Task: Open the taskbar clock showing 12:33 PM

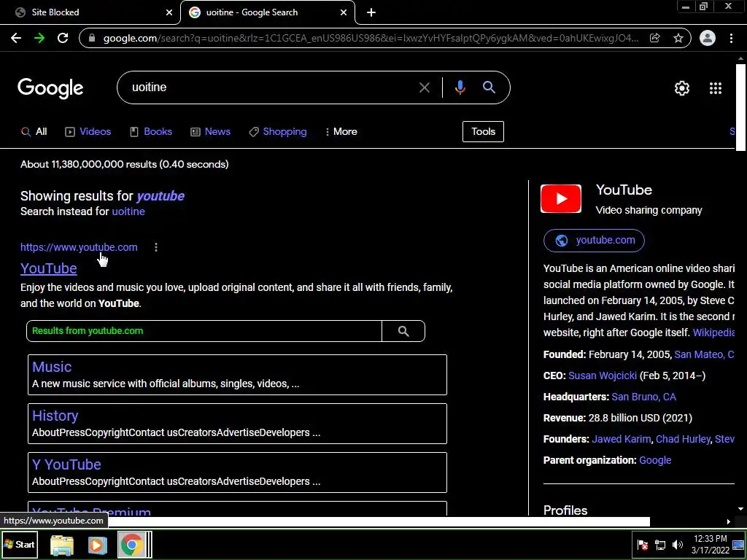Action: (711, 545)
